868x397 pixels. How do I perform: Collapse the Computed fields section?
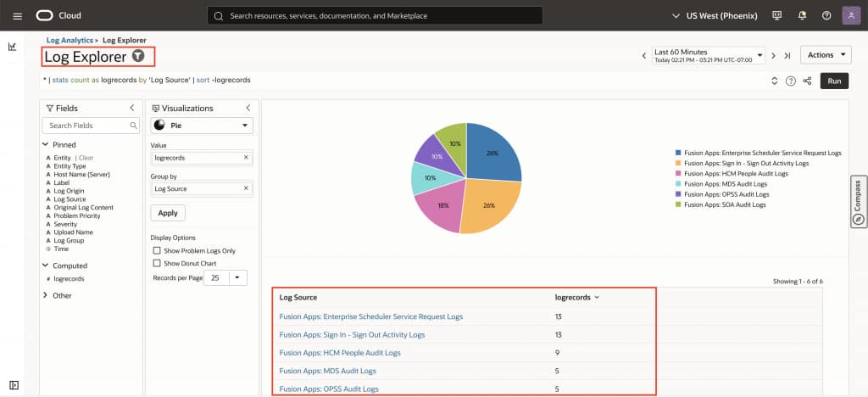[x=46, y=266]
